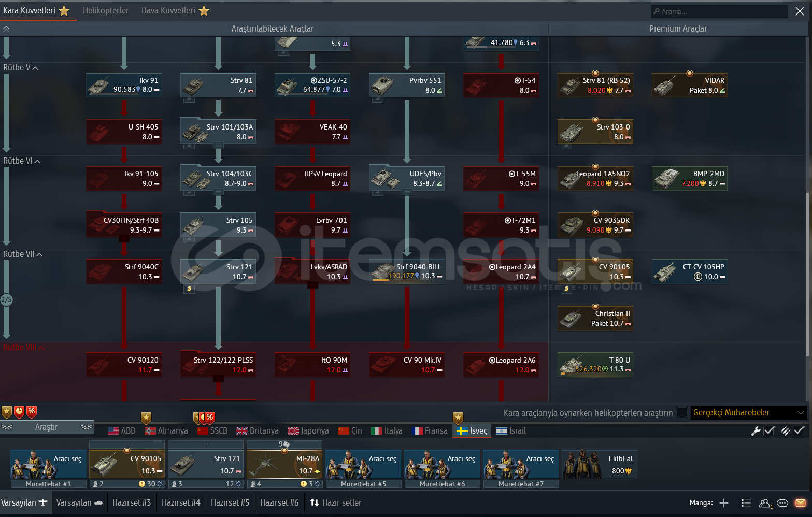
Task: Open the contacts list icon
Action: [x=765, y=503]
